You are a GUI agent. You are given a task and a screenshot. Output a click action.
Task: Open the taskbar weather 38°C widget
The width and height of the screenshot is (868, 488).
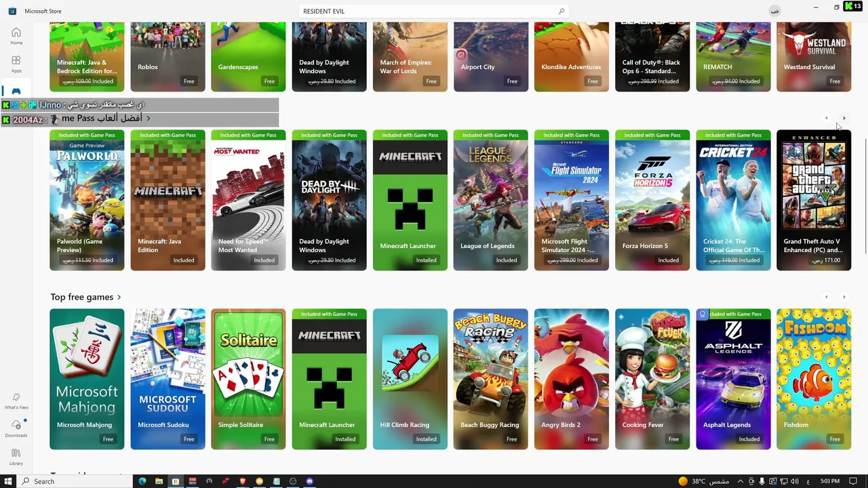pyautogui.click(x=703, y=481)
